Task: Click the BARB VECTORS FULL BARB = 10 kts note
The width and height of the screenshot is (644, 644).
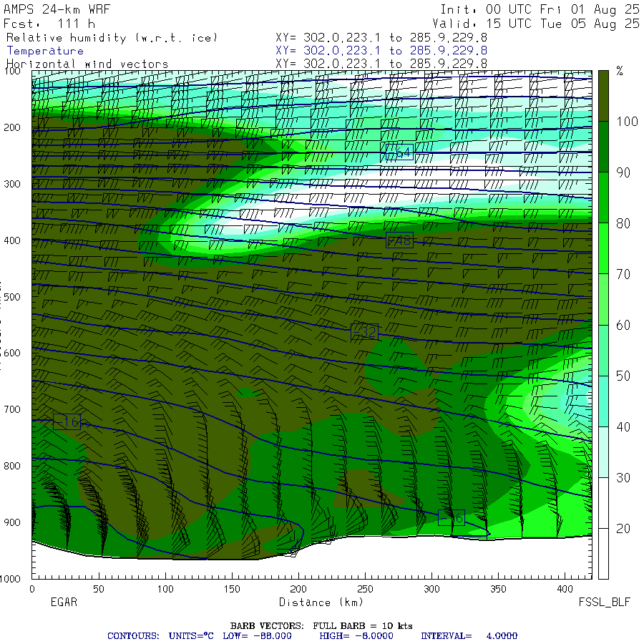Action: point(321,626)
